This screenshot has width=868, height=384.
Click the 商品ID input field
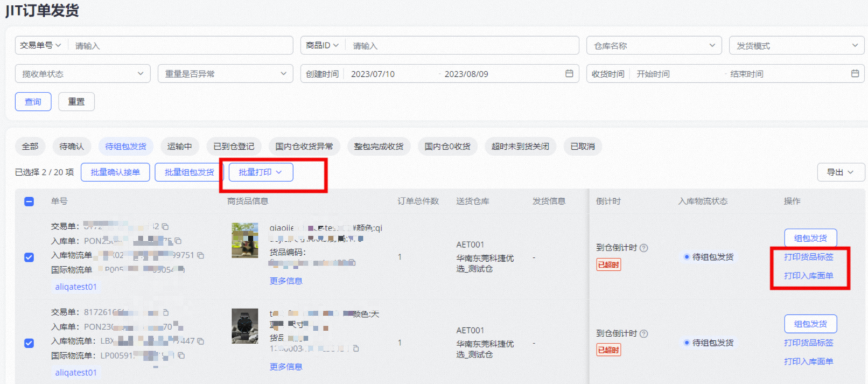(461, 46)
